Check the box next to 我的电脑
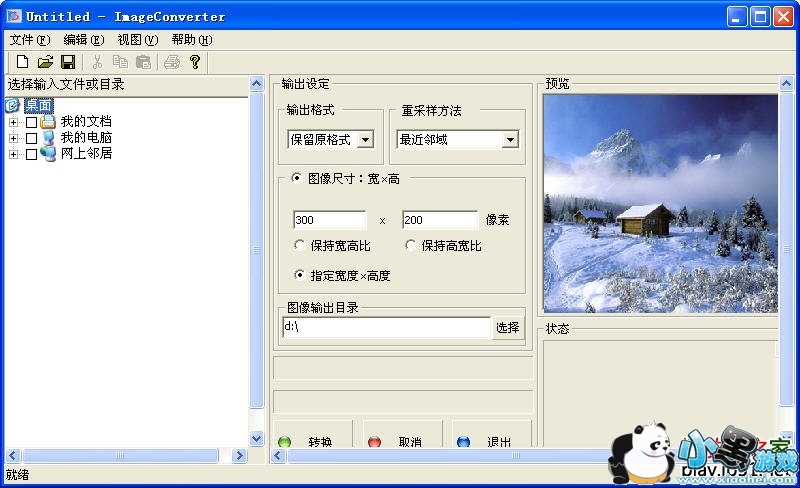This screenshot has width=800, height=488. click(31, 138)
